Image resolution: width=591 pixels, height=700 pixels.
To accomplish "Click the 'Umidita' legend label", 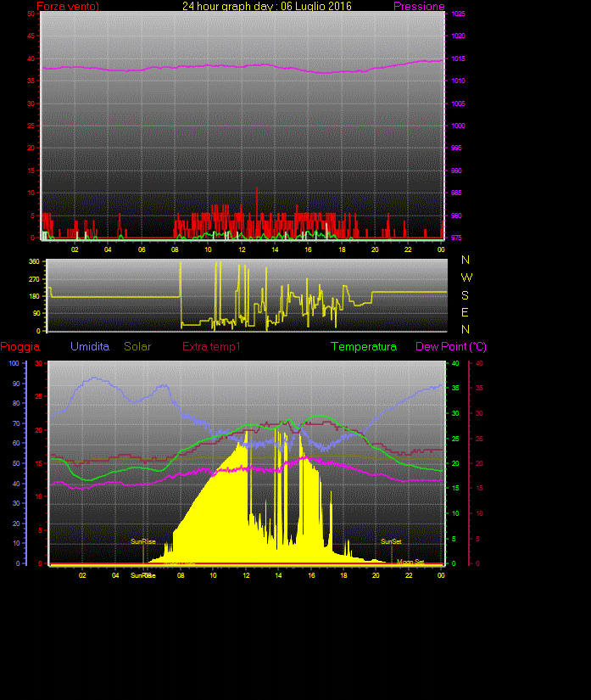I will (x=90, y=346).
